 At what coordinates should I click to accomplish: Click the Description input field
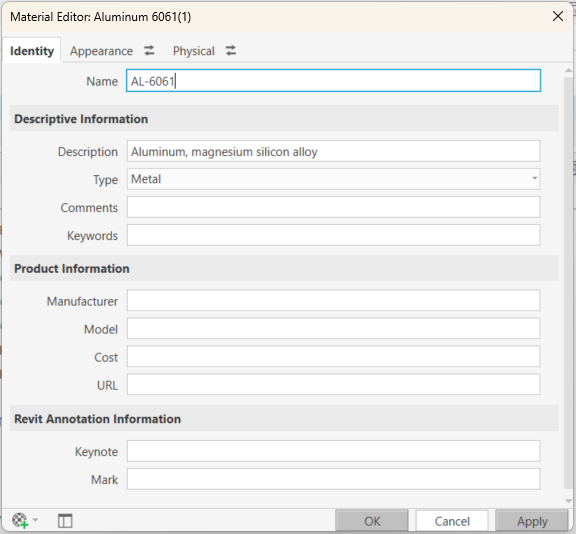click(x=334, y=151)
